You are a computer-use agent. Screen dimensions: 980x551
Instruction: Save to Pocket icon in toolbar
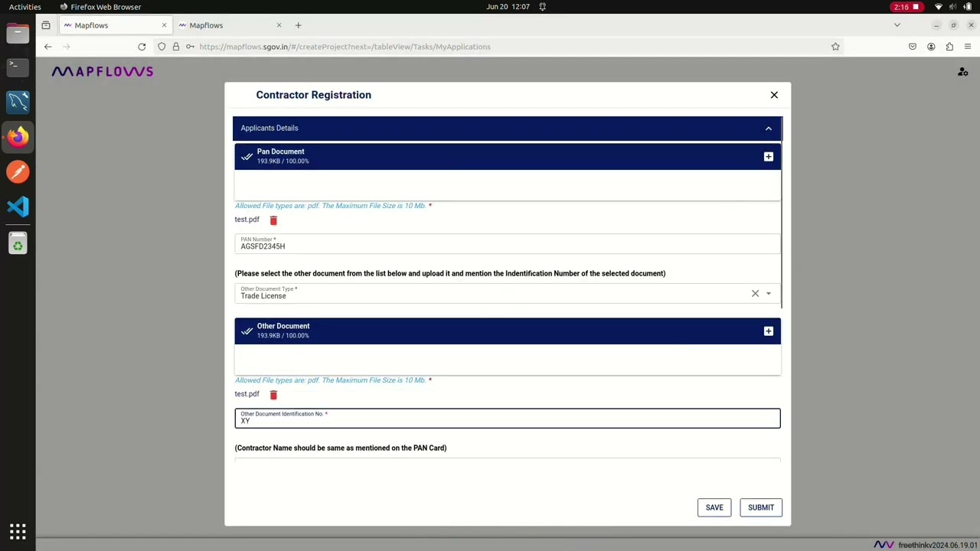(913, 47)
